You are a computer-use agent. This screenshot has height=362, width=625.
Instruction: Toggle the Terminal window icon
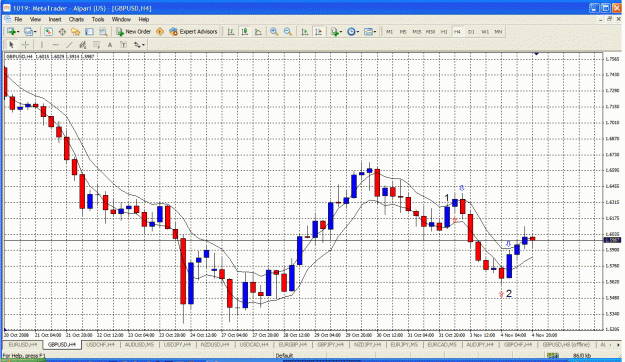click(89, 31)
